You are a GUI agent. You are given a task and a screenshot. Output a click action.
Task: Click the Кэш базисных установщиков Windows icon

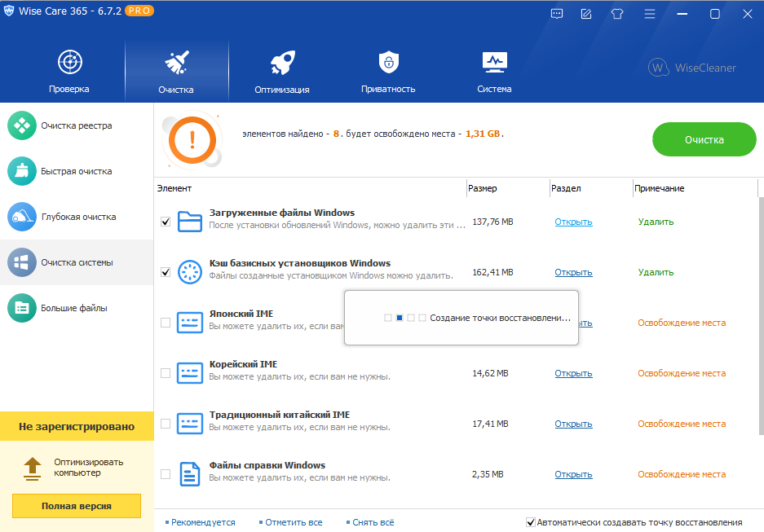pyautogui.click(x=189, y=272)
